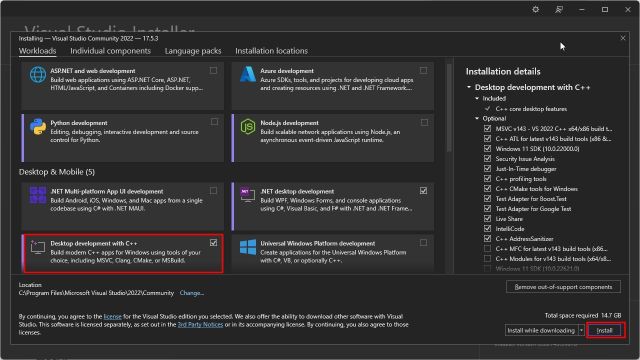Check the Node.js development workload checkbox
This screenshot has width=640, height=360.
tap(424, 122)
